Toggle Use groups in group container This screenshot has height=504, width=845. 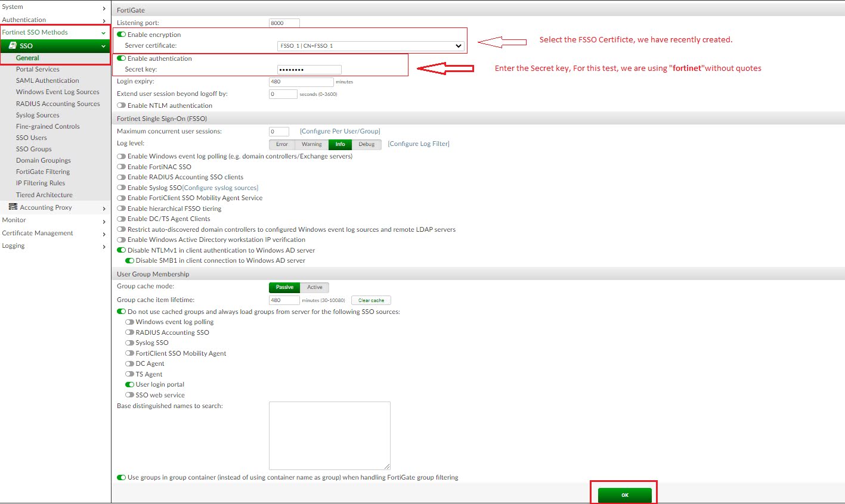[x=122, y=477]
